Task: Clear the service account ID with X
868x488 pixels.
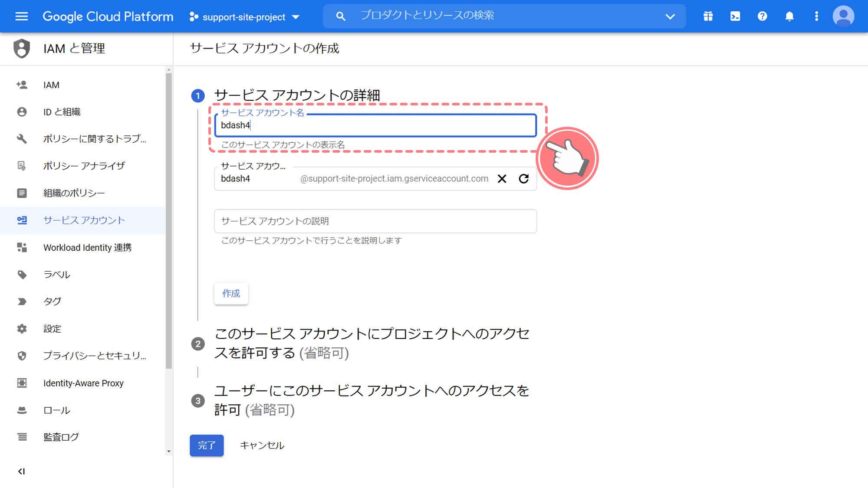Action: point(502,179)
